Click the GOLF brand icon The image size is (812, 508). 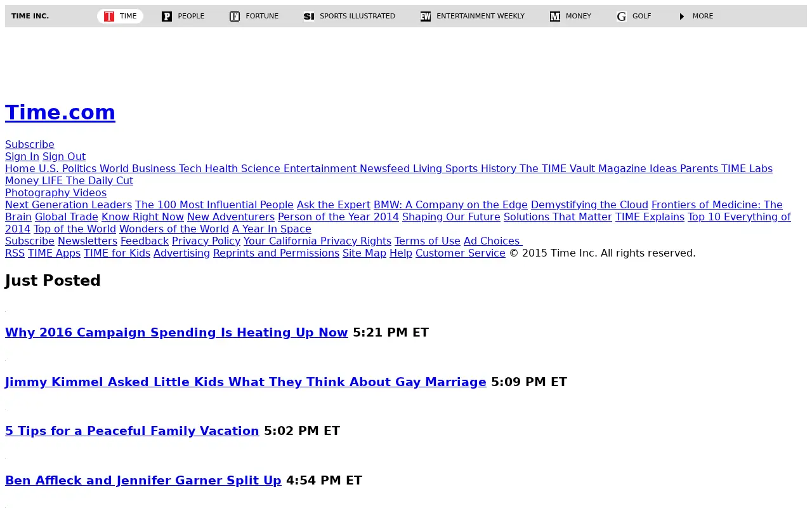[x=622, y=17]
